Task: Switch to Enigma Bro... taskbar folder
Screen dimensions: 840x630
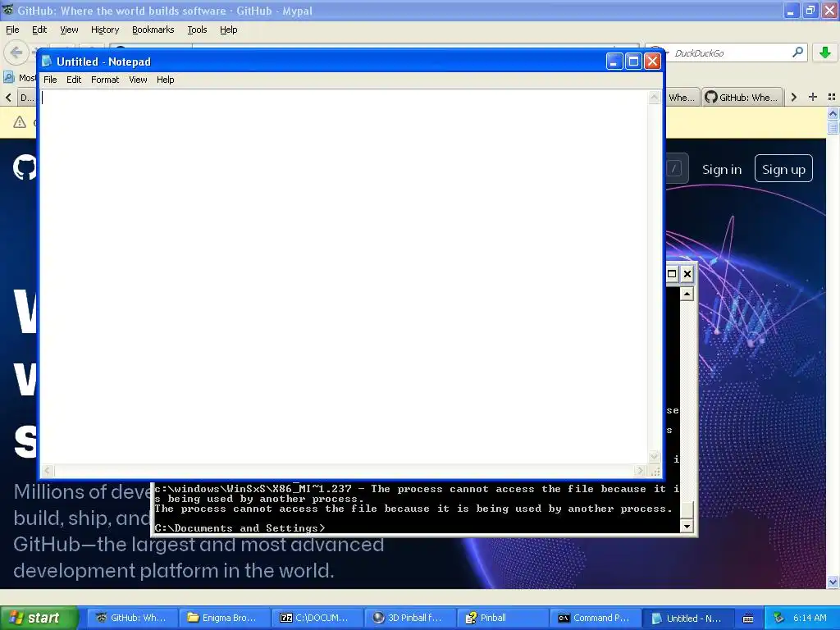Action: pyautogui.click(x=223, y=618)
